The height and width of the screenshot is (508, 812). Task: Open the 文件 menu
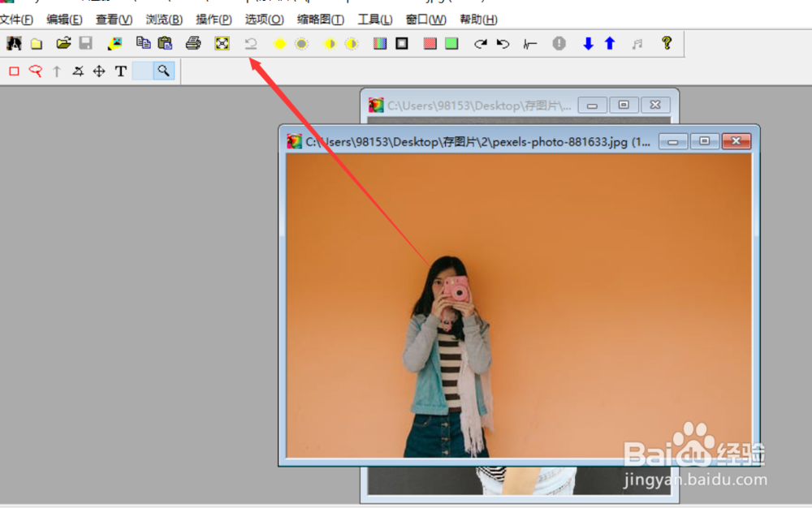click(x=16, y=19)
